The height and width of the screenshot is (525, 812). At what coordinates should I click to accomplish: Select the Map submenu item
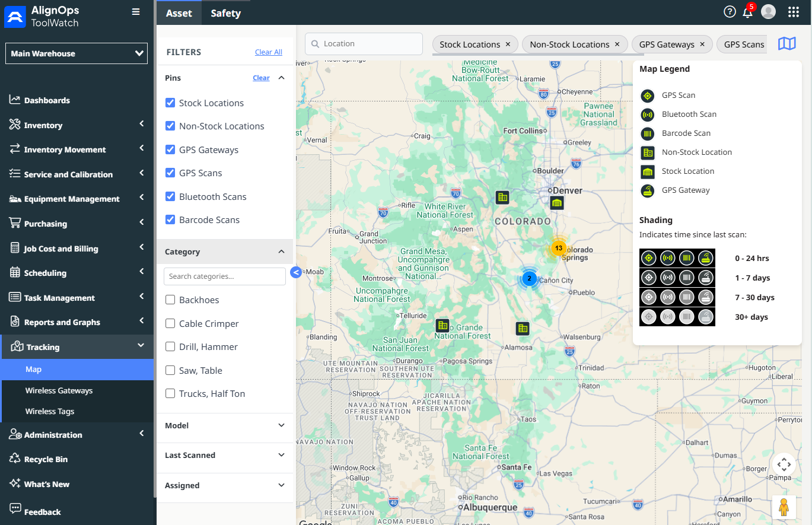[x=77, y=369]
